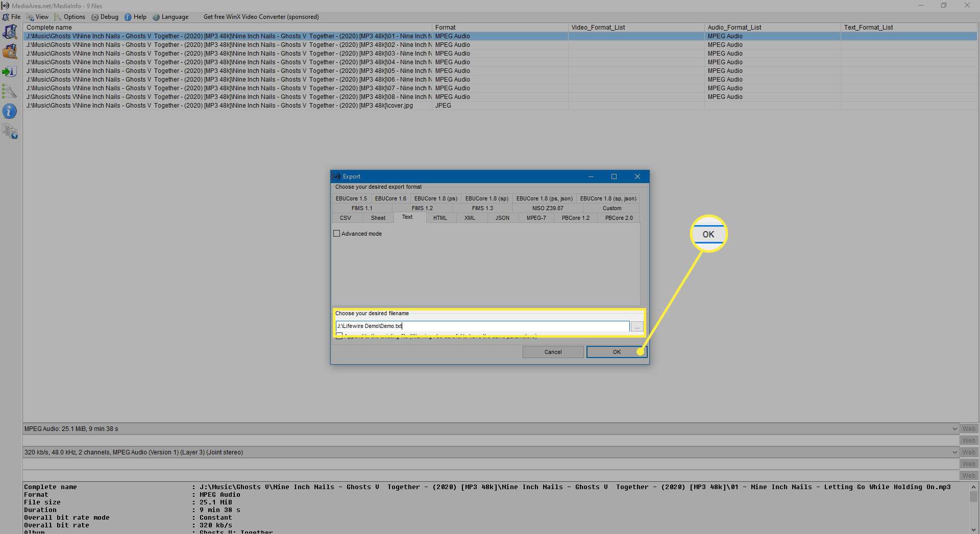Click the scroll down arrow in details pane

click(973, 529)
